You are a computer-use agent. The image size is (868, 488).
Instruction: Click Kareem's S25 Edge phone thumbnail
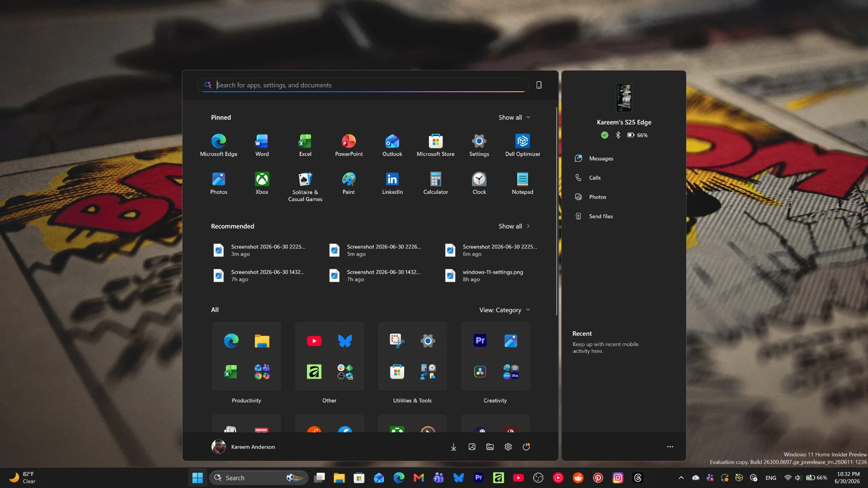coord(624,98)
